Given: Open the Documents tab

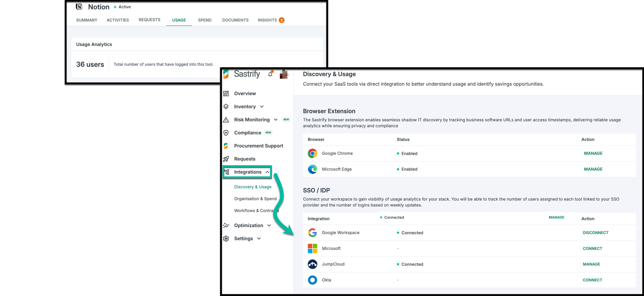Looking at the screenshot, I should click(235, 20).
